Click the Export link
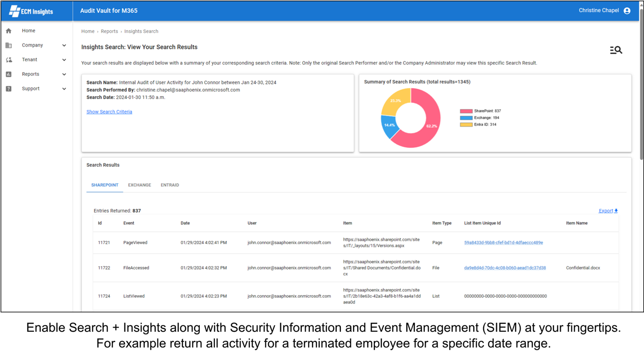Screen dimensions: 644x362 (606, 211)
